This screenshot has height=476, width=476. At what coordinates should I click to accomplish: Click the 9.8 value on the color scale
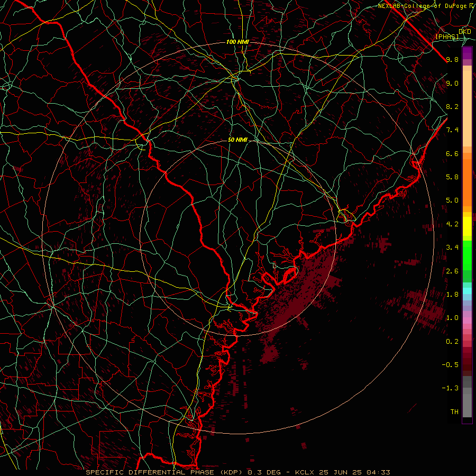coord(452,59)
